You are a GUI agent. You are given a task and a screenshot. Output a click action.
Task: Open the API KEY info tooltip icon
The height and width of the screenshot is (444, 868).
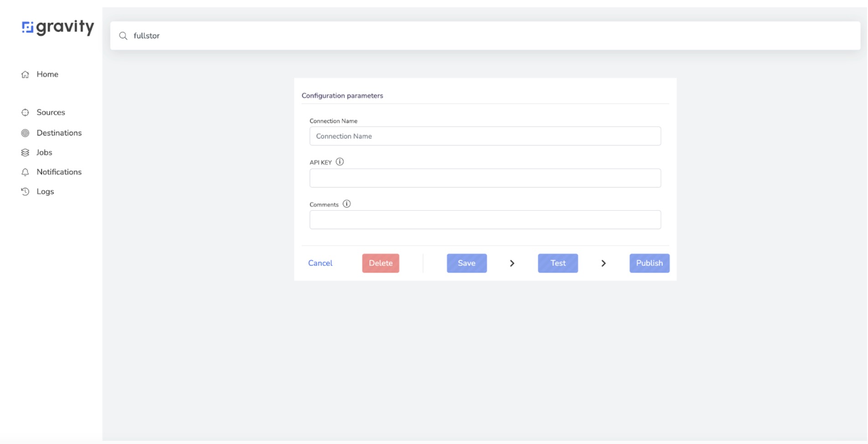(x=340, y=161)
